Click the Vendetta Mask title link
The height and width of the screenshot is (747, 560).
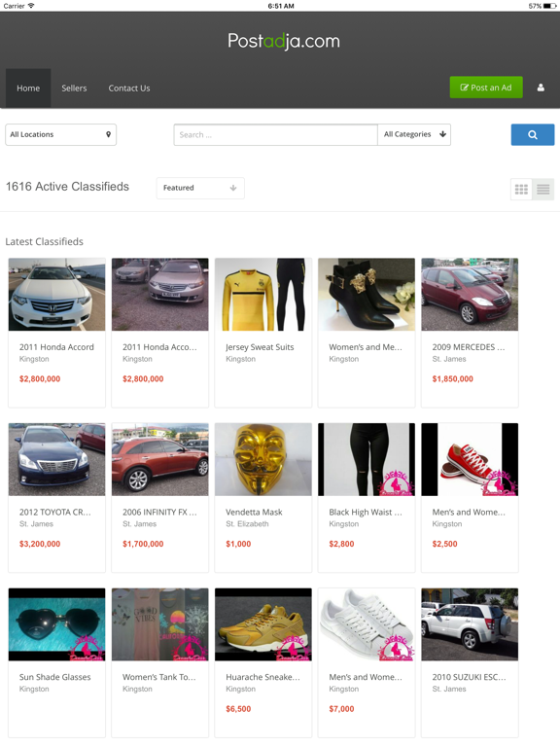(254, 513)
